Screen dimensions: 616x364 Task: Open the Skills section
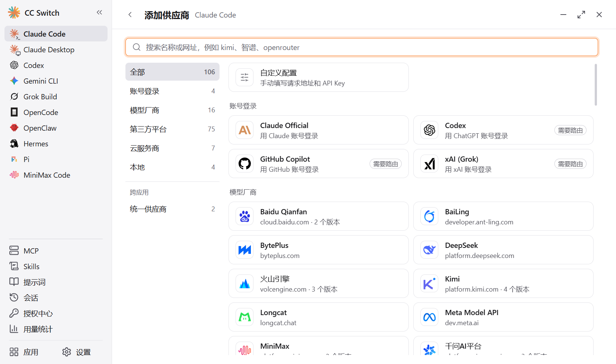pyautogui.click(x=56, y=267)
